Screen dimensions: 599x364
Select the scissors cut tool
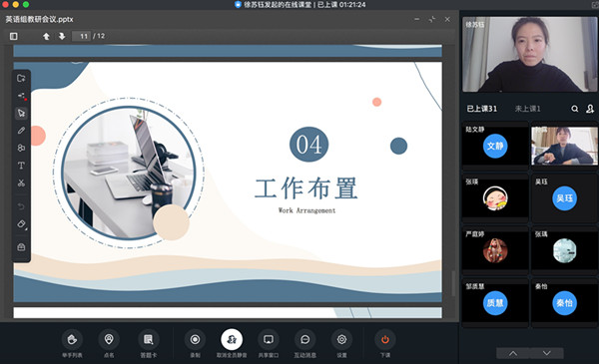(21, 182)
